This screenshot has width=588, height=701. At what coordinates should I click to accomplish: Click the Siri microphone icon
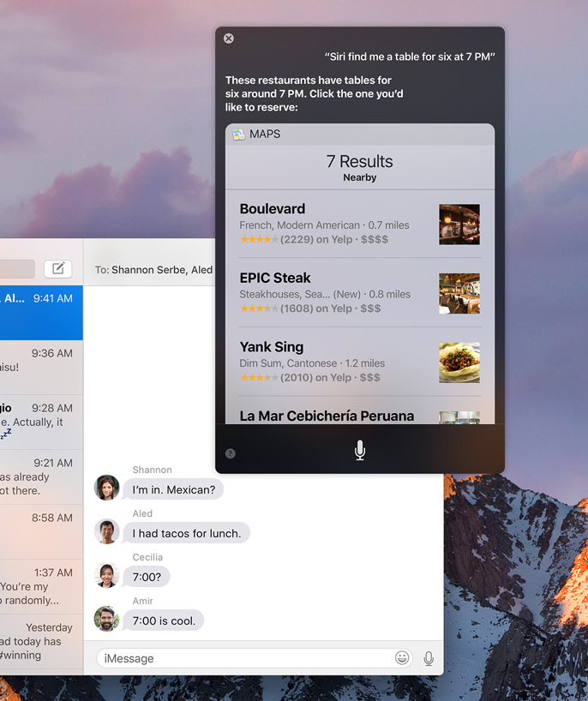point(360,450)
